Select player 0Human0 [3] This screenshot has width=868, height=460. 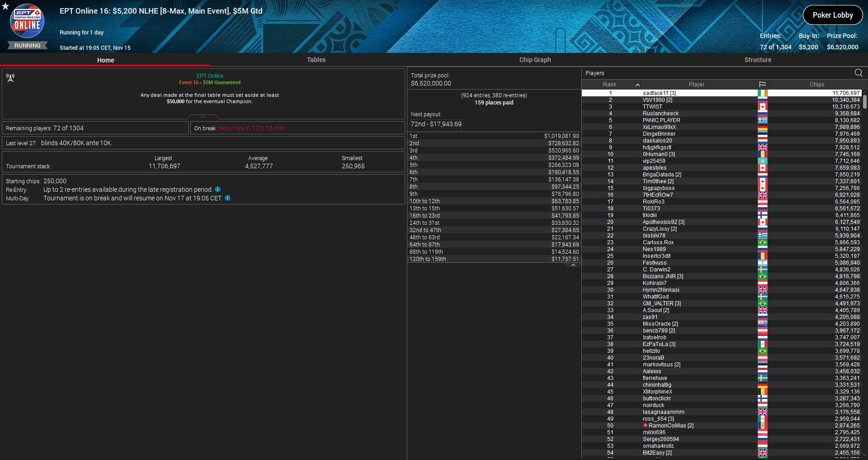click(x=722, y=154)
